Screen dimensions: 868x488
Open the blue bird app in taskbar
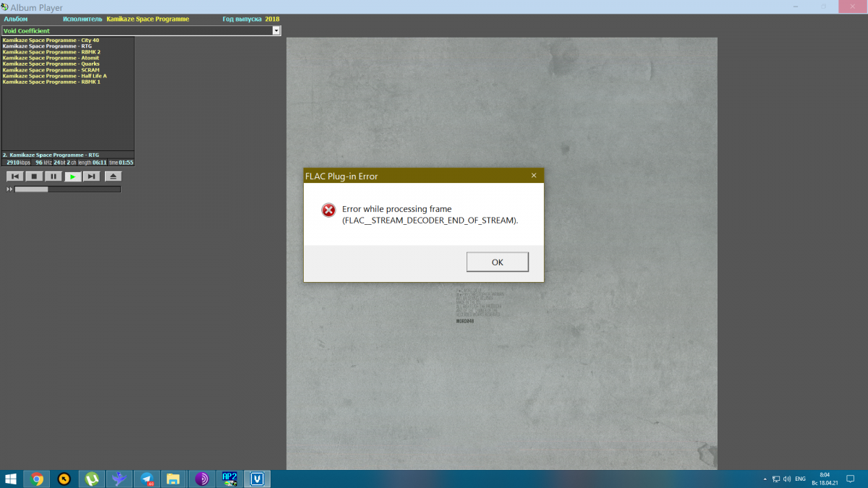(x=119, y=479)
